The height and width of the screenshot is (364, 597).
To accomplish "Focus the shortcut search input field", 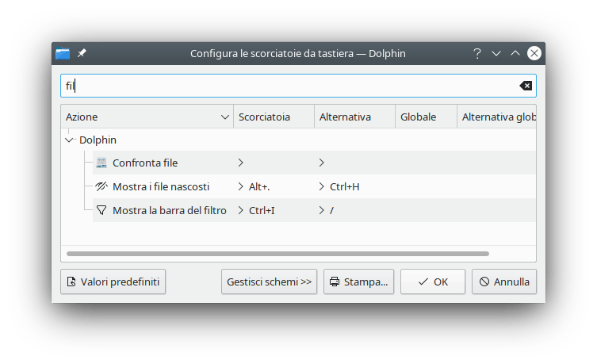I will 285,86.
